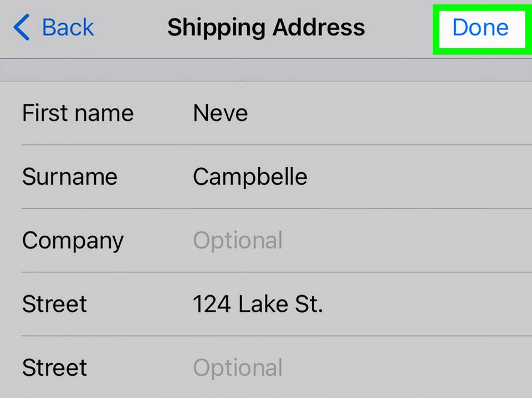Tap the blue back chevron arrow
Screen dimensions: 532x398
click(21, 28)
